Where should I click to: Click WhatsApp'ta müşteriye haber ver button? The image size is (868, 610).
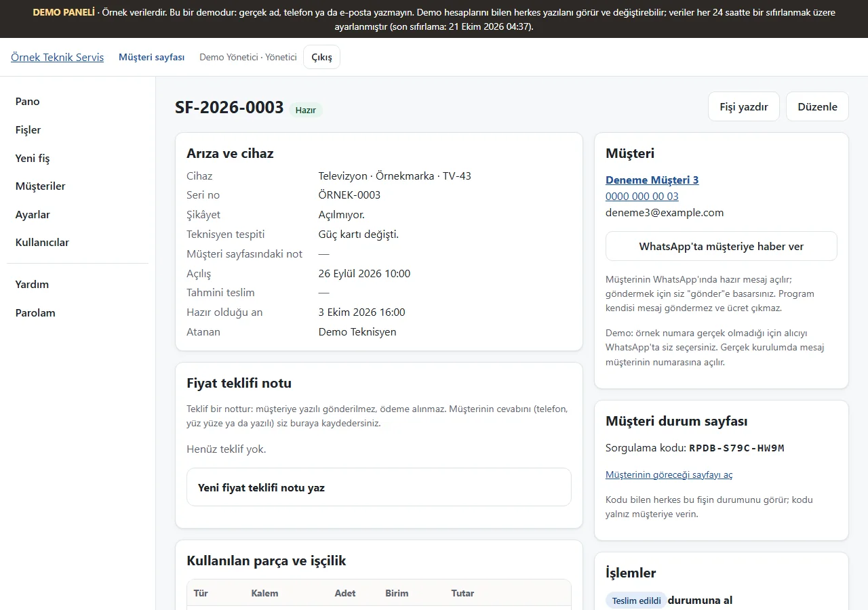722,246
